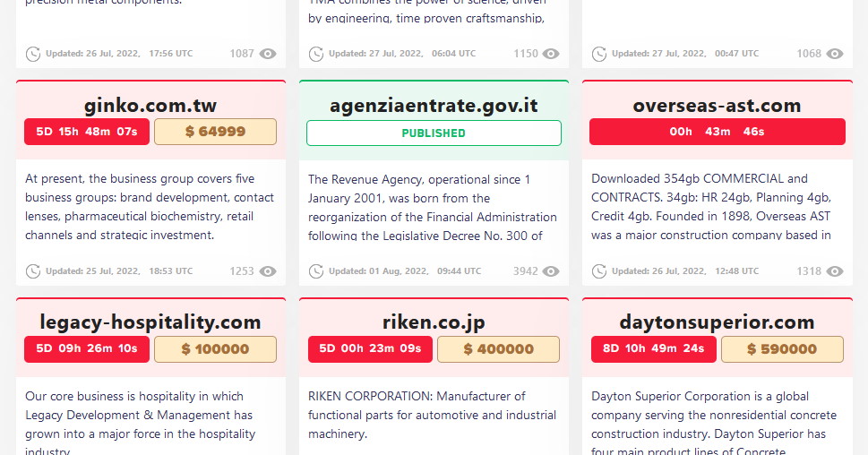Click the eye icon beside 1087 views
The image size is (868, 455).
click(x=268, y=54)
